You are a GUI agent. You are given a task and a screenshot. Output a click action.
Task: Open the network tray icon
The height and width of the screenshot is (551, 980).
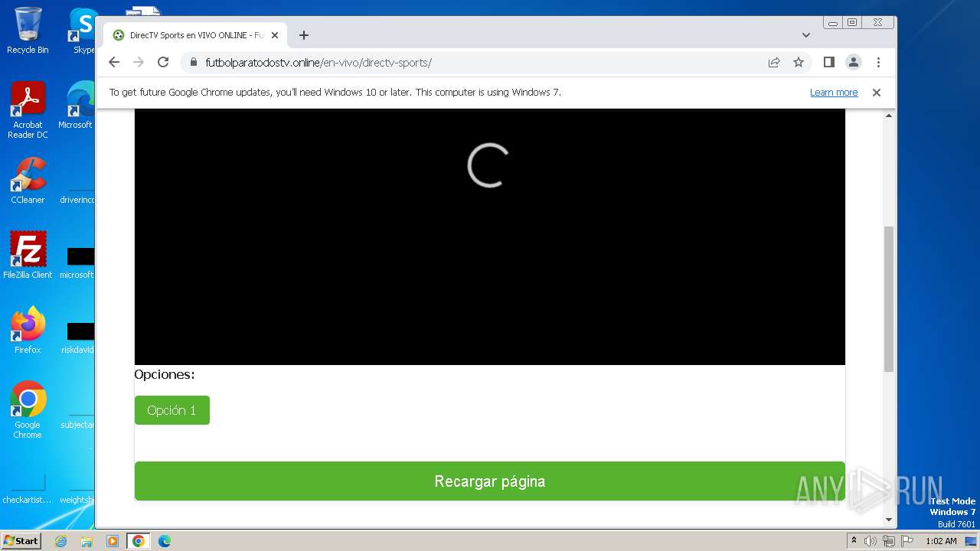pos(888,541)
